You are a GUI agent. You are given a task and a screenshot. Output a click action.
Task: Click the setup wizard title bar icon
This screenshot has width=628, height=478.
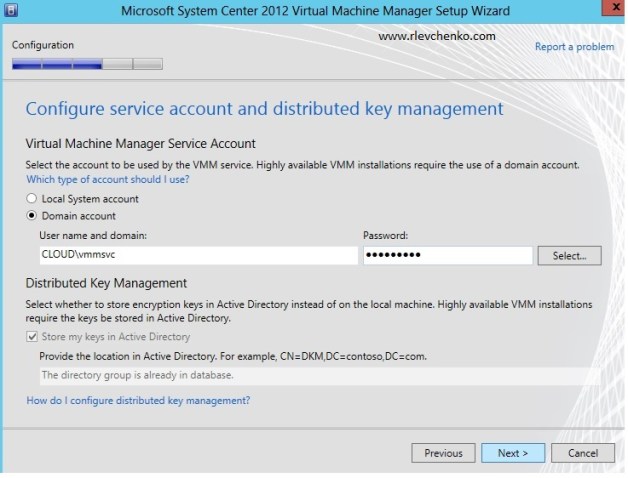click(11, 10)
